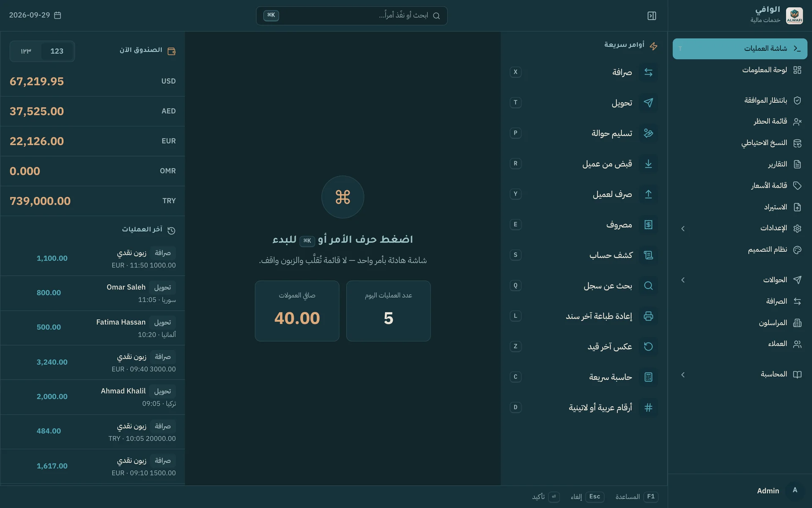
Task: Click the USD balance 67,219.95
Action: [x=37, y=81]
